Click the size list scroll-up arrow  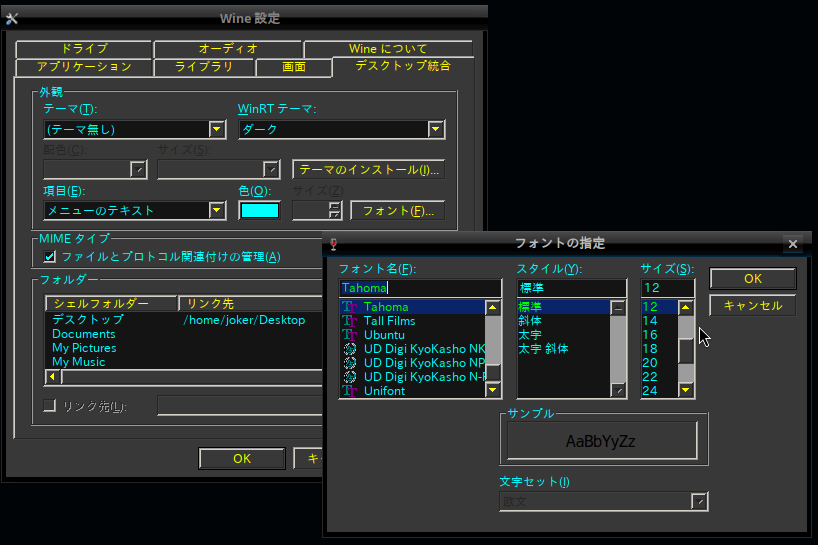click(x=685, y=307)
